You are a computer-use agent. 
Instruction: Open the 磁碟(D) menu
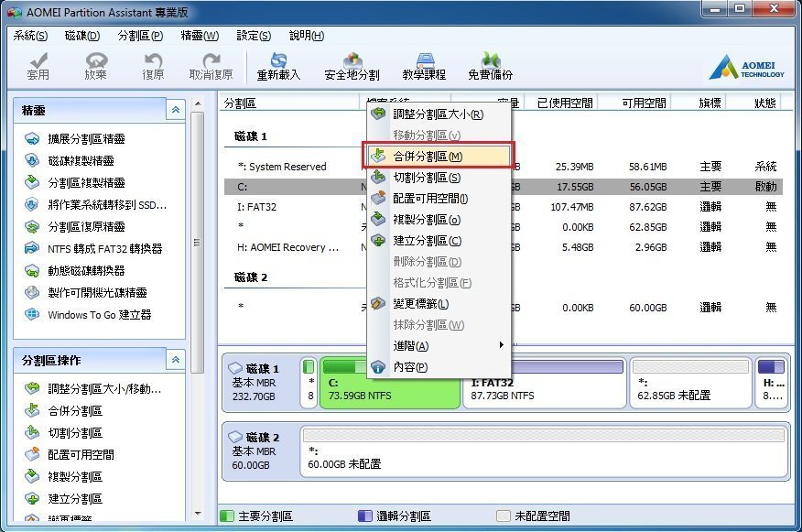point(82,36)
